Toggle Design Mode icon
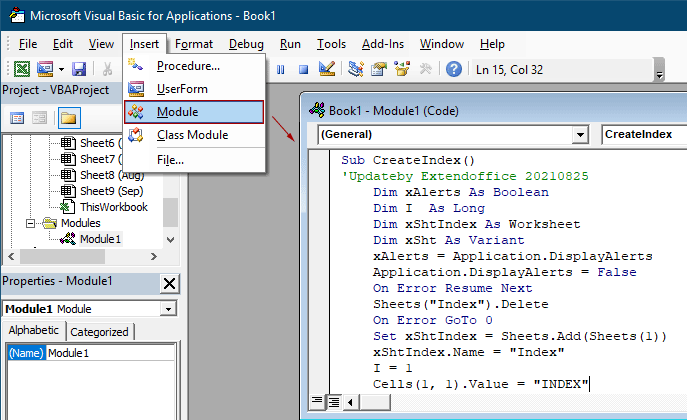This screenshot has height=420, width=687. pyautogui.click(x=327, y=69)
